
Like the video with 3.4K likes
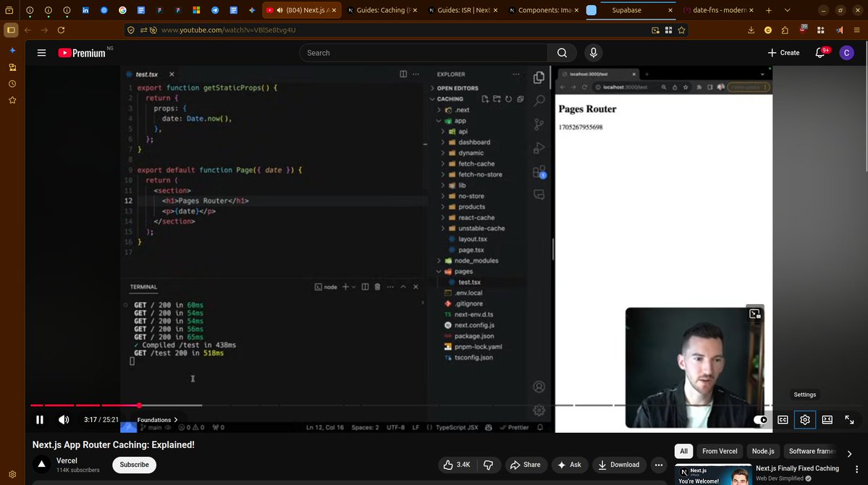(x=458, y=465)
